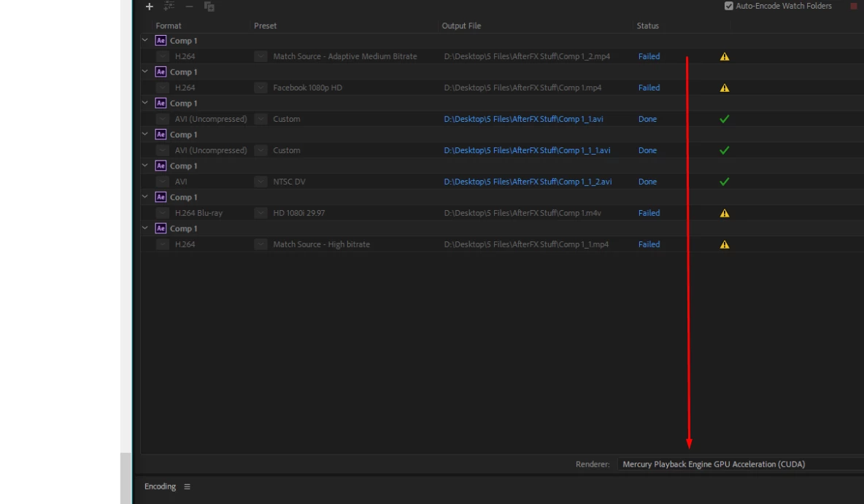
Task: Click Ae icon of Comp 1 above Facebook 1080p HD
Action: pyautogui.click(x=161, y=71)
